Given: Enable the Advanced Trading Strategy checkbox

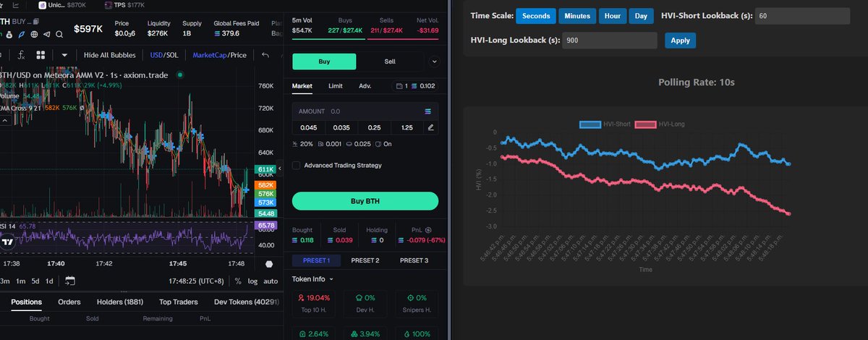Looking at the screenshot, I should [x=296, y=166].
